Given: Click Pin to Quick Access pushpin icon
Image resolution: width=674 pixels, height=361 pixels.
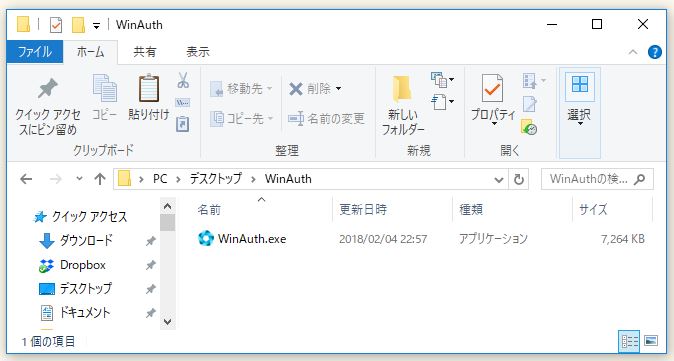Looking at the screenshot, I should point(48,89).
